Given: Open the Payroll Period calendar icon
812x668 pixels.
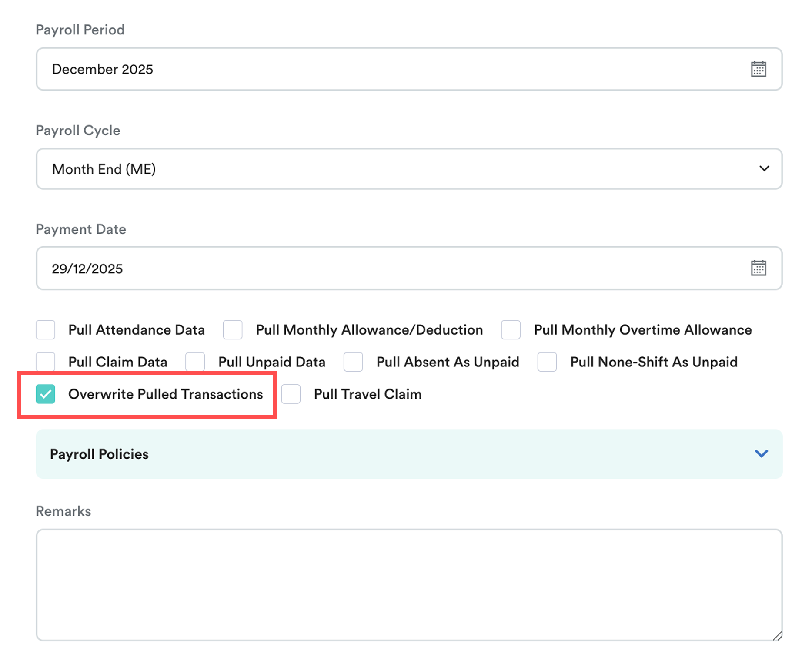Looking at the screenshot, I should 758,69.
